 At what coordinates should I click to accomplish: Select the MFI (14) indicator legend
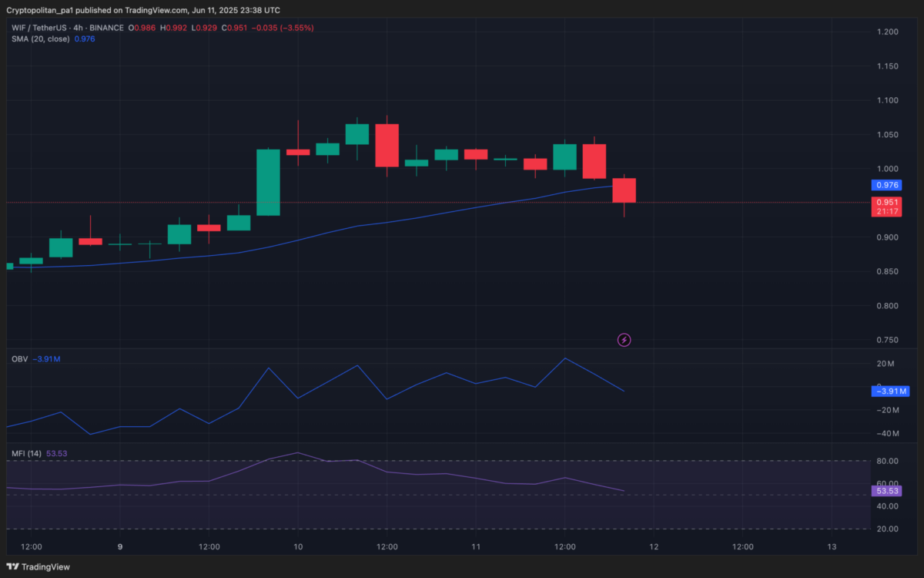click(x=26, y=453)
